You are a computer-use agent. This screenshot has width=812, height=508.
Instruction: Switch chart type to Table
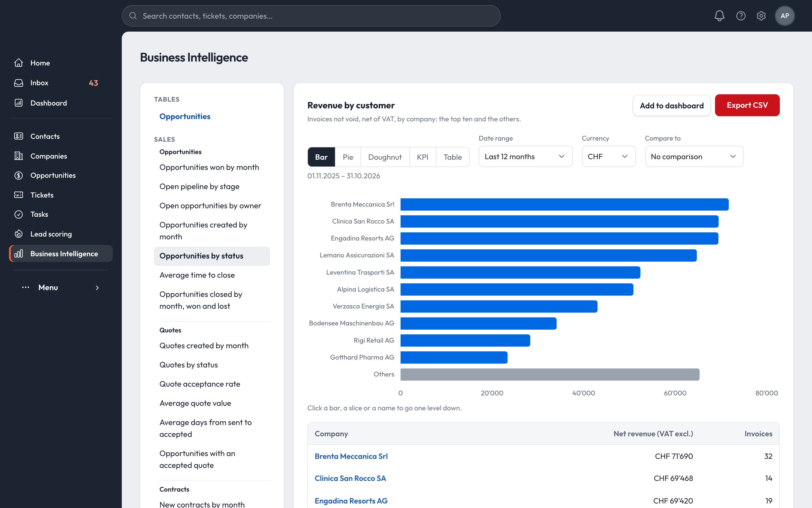[452, 157]
